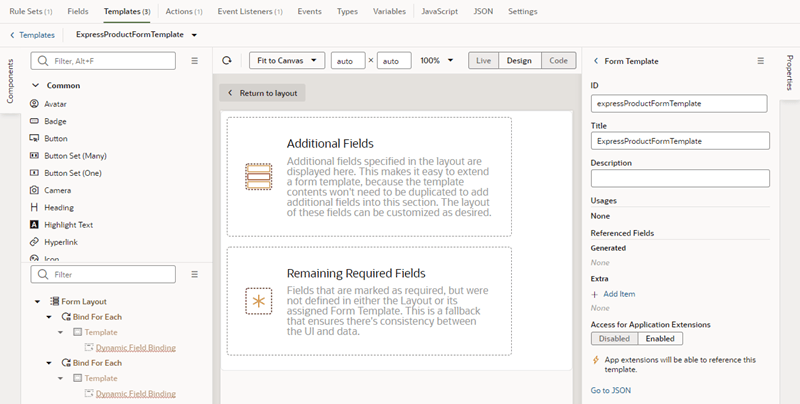
Task: Click the Structure filter input field
Action: (103, 274)
